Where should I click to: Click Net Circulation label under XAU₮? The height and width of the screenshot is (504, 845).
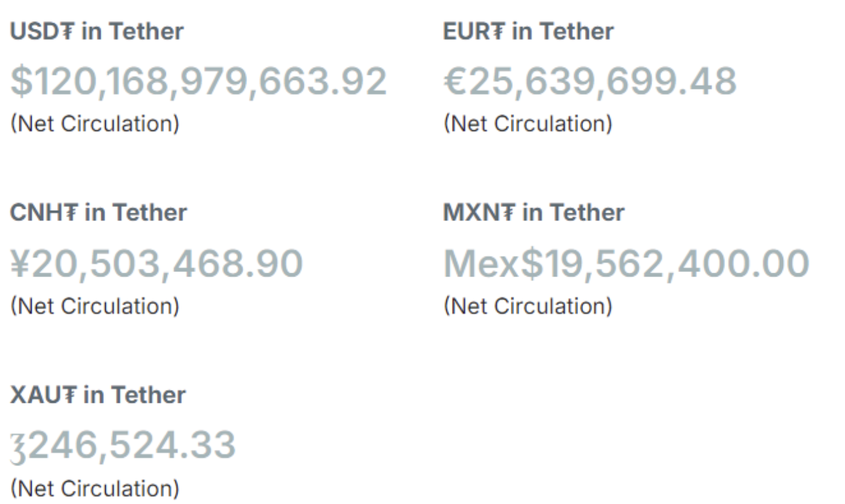[x=94, y=488]
